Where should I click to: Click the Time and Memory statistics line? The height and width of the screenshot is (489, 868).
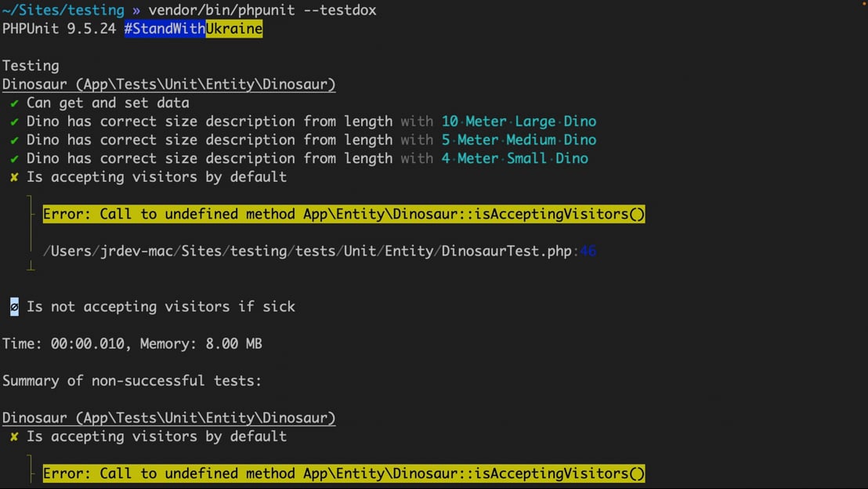tap(132, 344)
